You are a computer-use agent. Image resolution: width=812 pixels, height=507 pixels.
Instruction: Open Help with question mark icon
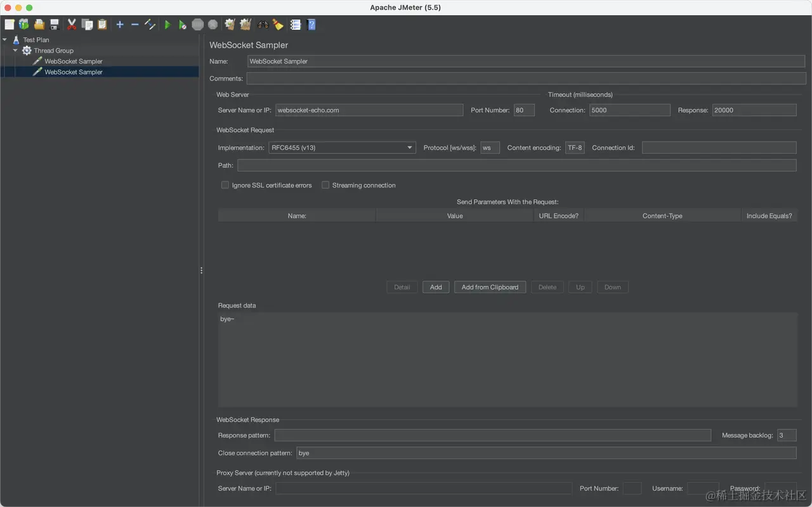pos(311,25)
